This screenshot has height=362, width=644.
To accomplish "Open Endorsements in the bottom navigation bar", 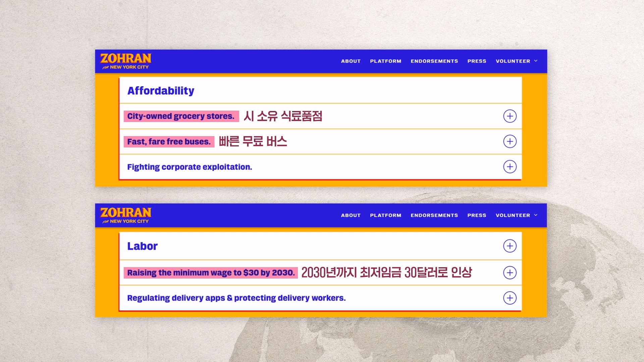I will tap(434, 216).
